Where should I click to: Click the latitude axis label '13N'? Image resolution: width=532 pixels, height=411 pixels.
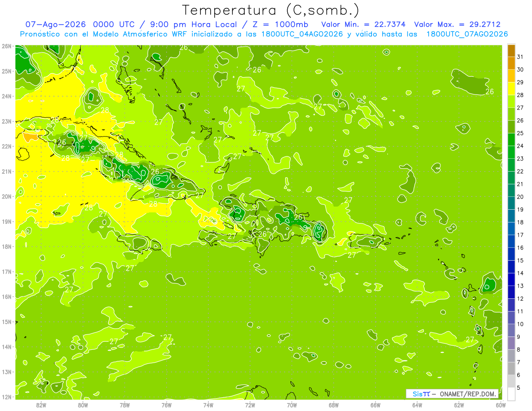click(x=7, y=372)
